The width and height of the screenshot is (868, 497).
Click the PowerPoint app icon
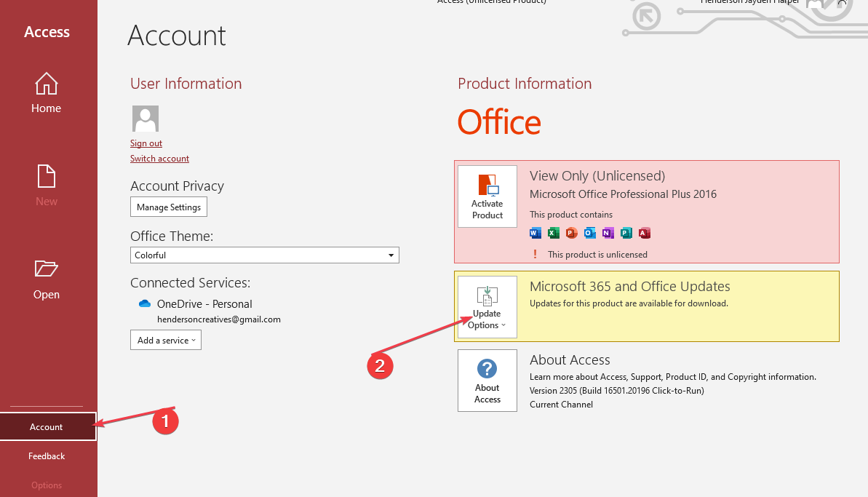tap(571, 233)
